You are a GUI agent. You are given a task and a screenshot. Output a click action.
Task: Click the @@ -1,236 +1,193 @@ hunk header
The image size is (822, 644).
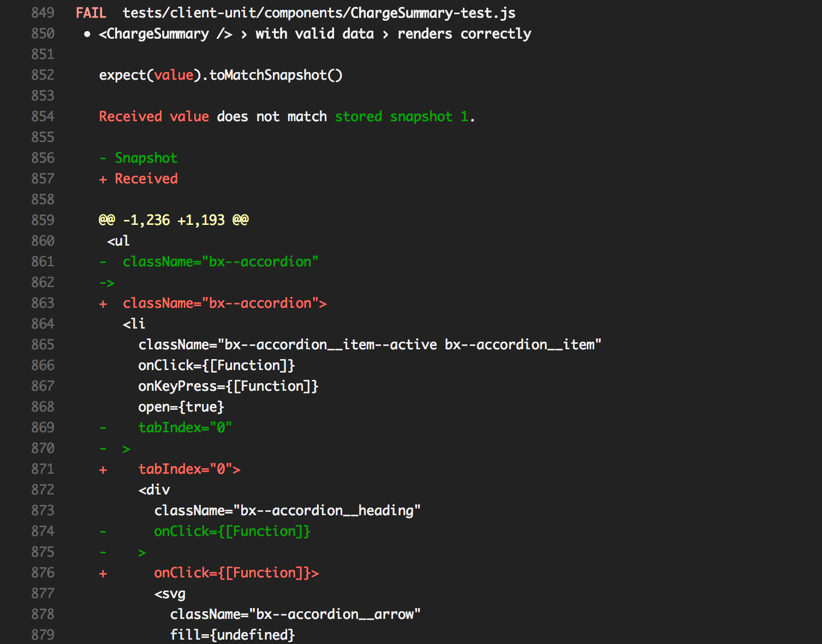coord(173,219)
